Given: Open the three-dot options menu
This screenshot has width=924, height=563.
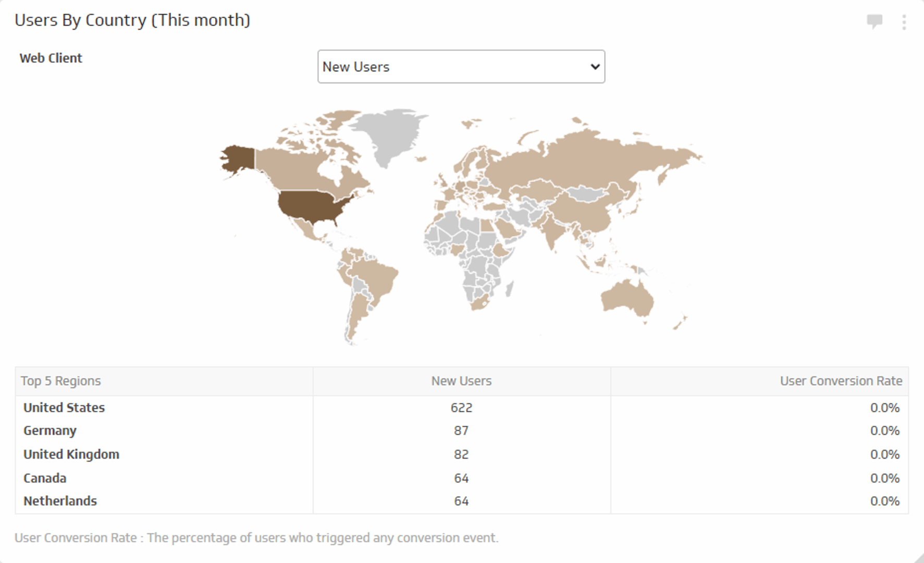Looking at the screenshot, I should coord(904,22).
